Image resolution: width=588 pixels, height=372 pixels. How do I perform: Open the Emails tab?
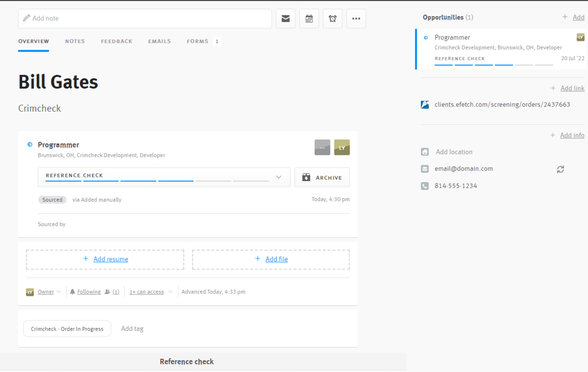point(159,41)
